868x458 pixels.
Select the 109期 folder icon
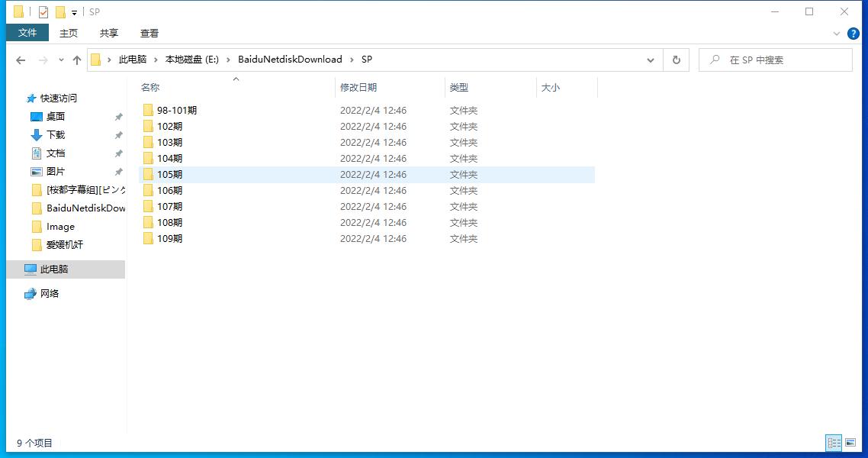[x=148, y=239]
